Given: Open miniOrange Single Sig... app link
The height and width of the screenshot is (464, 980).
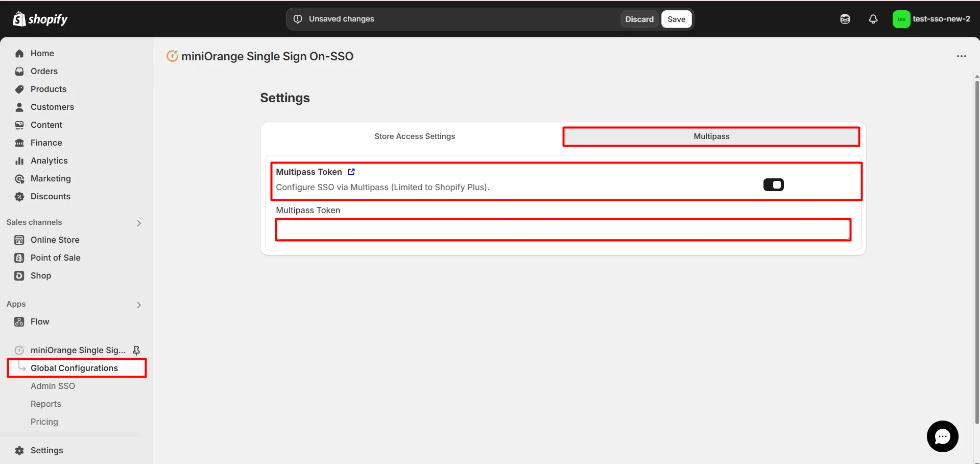Looking at the screenshot, I should (78, 350).
